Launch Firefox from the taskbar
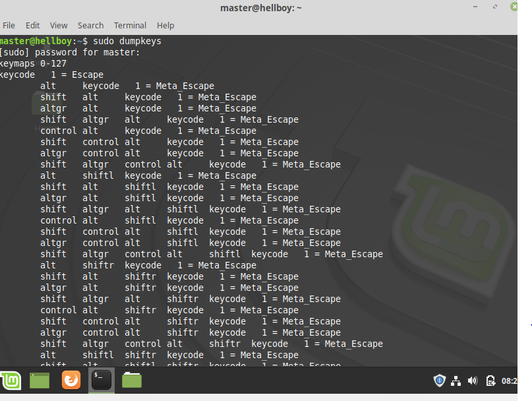 click(x=71, y=380)
